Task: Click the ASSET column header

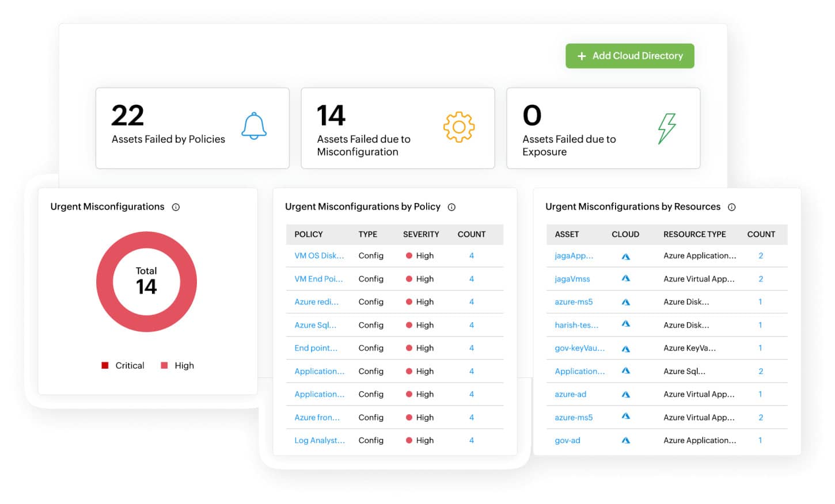Action: [x=567, y=234]
